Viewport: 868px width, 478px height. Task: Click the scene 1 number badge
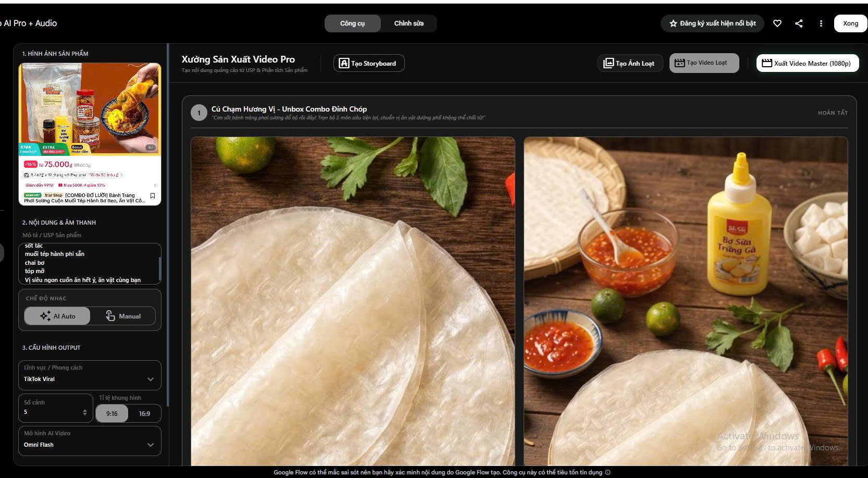click(199, 113)
